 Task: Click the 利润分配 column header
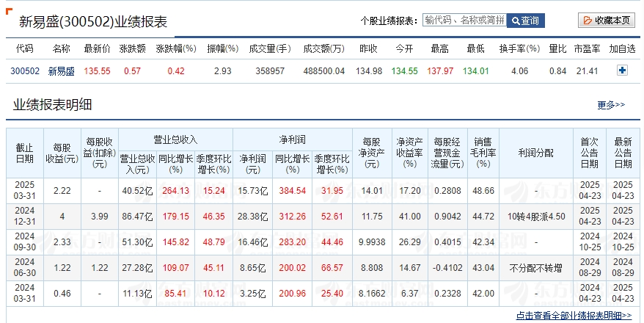(536, 153)
